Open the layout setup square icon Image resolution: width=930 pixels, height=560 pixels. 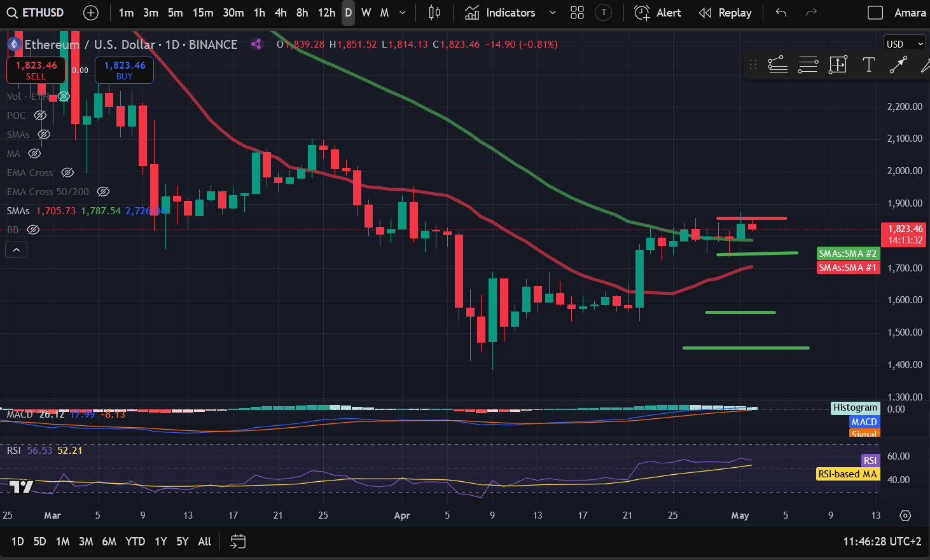[875, 13]
